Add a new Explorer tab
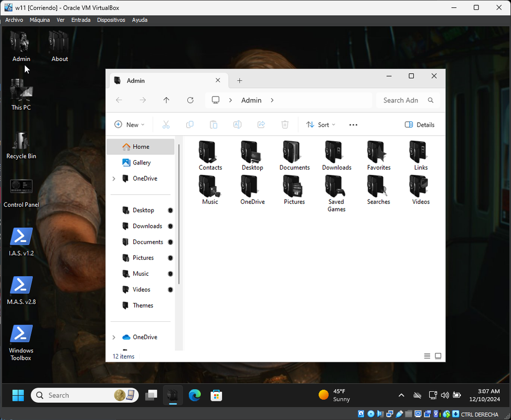 [x=240, y=80]
